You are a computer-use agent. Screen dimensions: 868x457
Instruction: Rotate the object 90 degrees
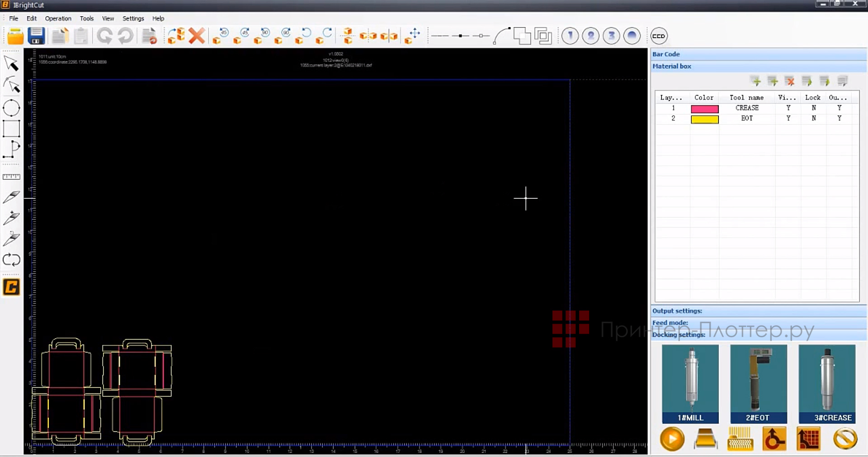tap(264, 36)
